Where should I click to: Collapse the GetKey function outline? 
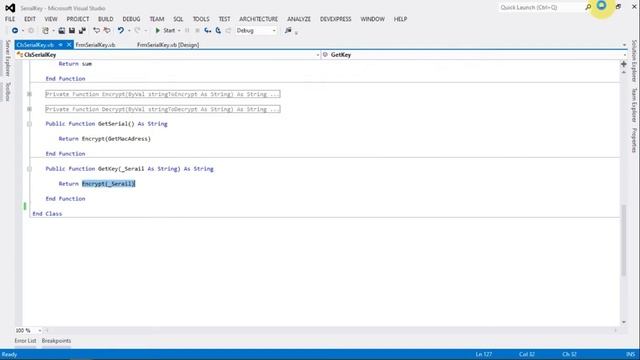point(29,169)
